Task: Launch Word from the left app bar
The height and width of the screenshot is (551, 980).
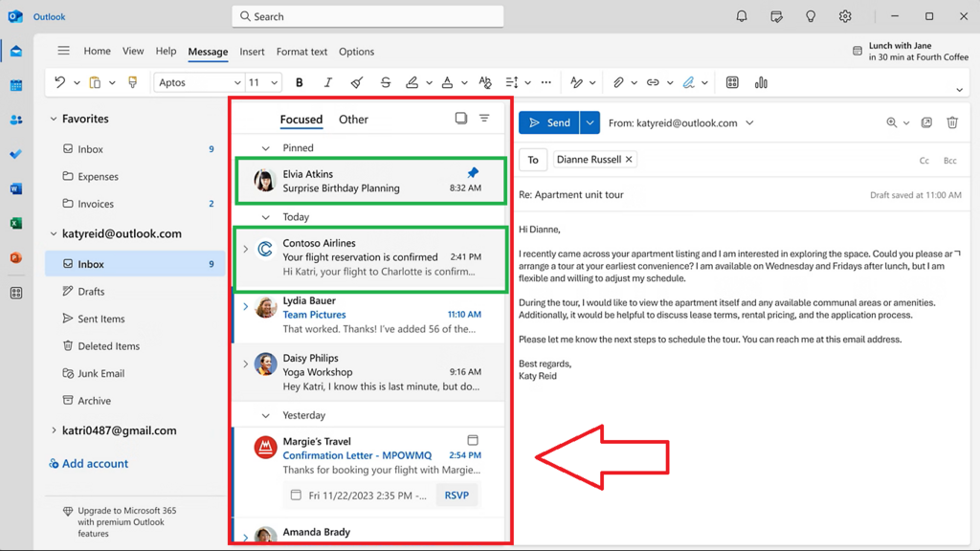Action: pyautogui.click(x=16, y=188)
